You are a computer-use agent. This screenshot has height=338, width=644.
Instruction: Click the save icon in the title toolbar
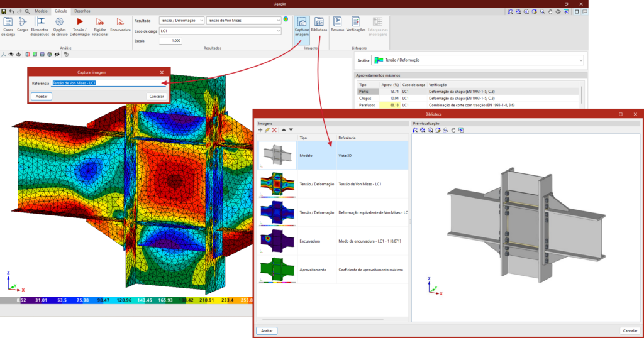point(4,11)
